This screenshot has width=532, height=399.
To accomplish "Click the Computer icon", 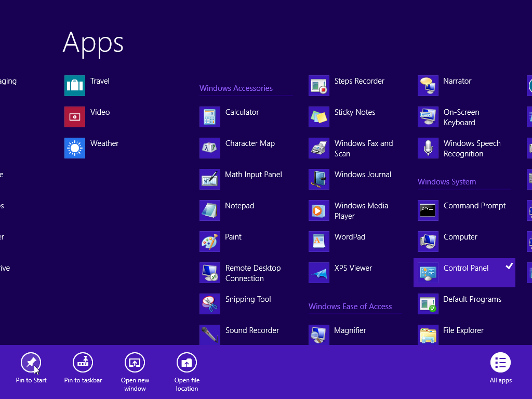I will pos(428,242).
